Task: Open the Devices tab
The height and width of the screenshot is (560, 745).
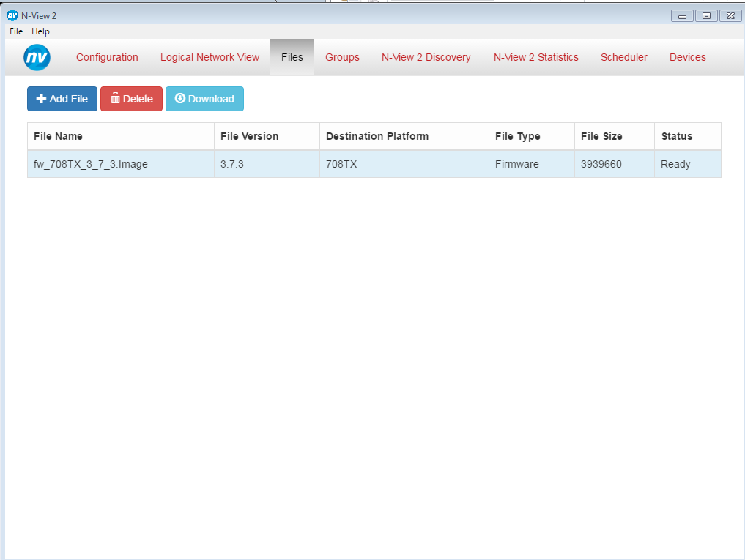Action: [688, 57]
